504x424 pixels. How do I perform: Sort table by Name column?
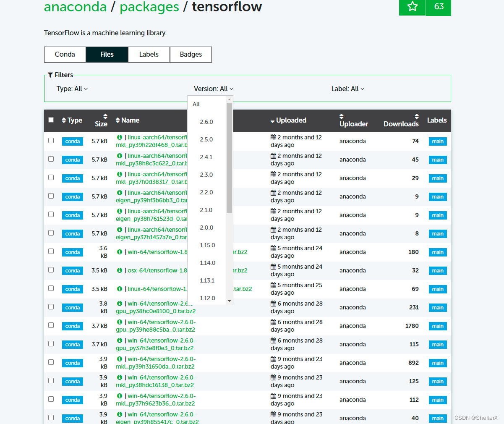[x=128, y=120]
